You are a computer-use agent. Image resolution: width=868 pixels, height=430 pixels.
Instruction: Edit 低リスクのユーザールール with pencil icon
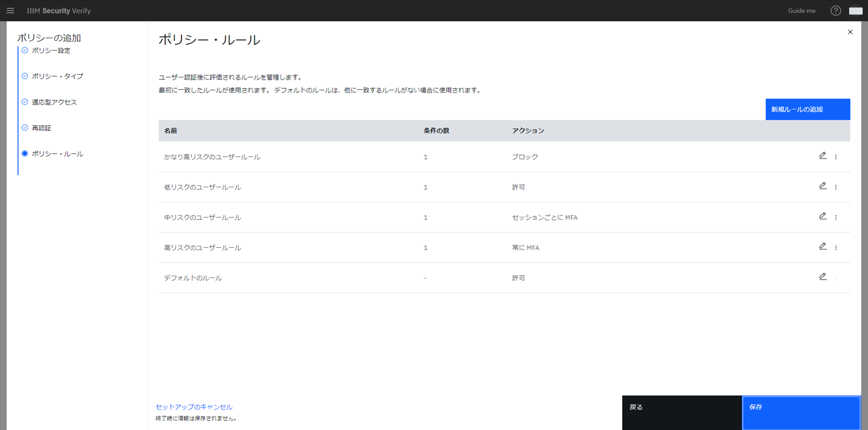point(822,186)
